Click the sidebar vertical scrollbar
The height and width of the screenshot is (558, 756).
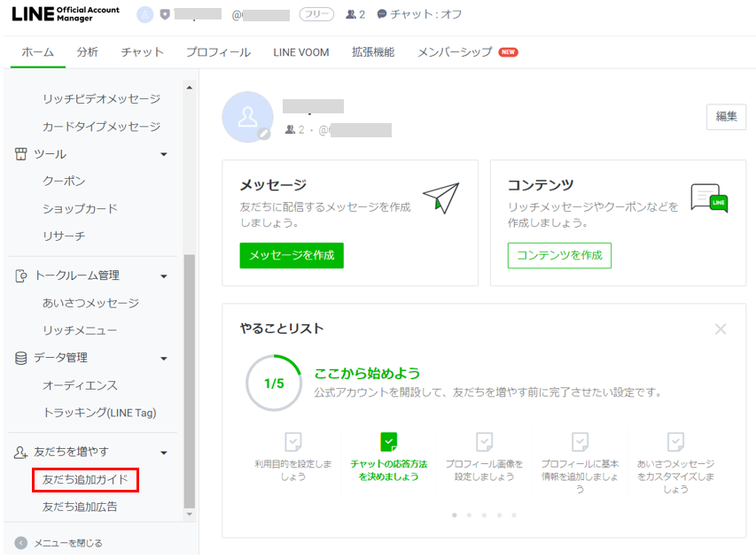pyautogui.click(x=189, y=381)
